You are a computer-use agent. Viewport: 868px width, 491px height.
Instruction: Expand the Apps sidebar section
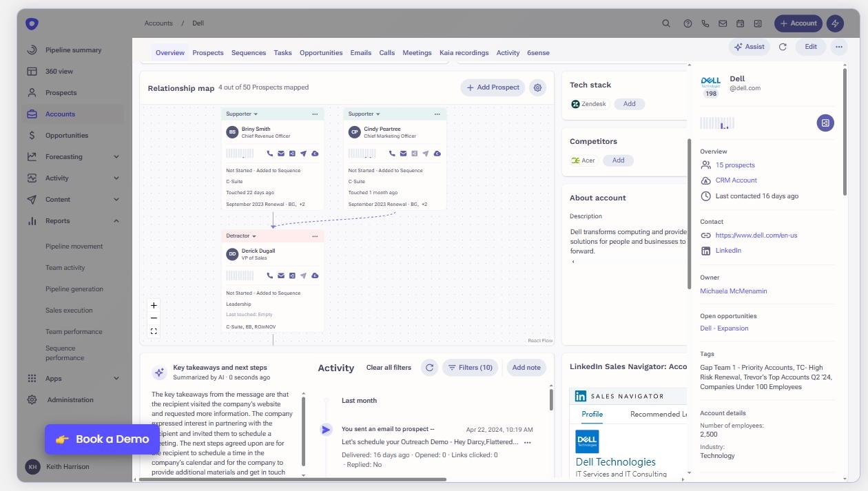(116, 379)
